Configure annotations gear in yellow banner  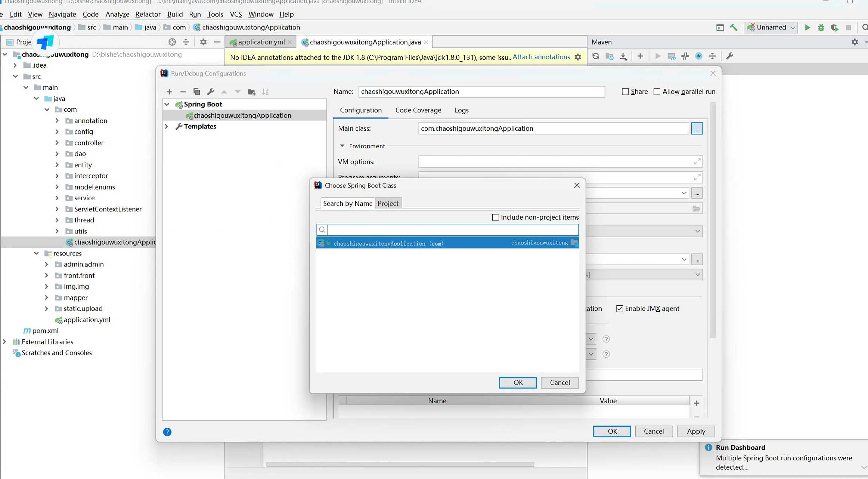(x=578, y=57)
